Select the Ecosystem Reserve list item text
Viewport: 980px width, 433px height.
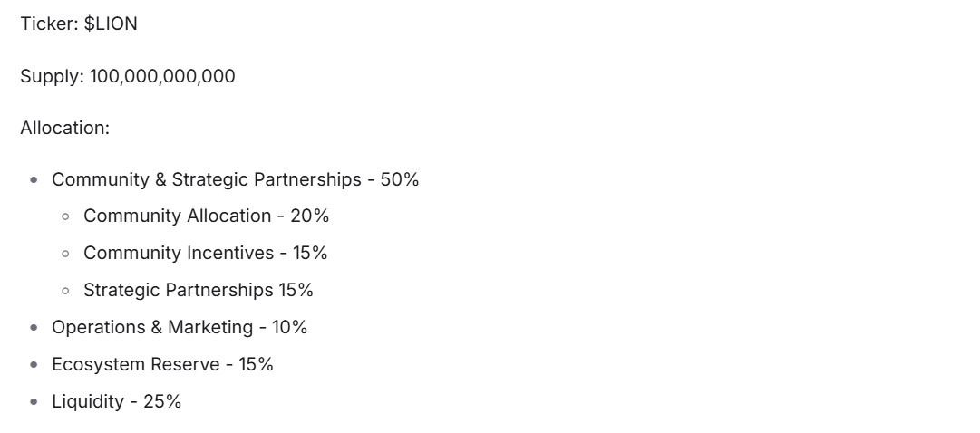136,364
